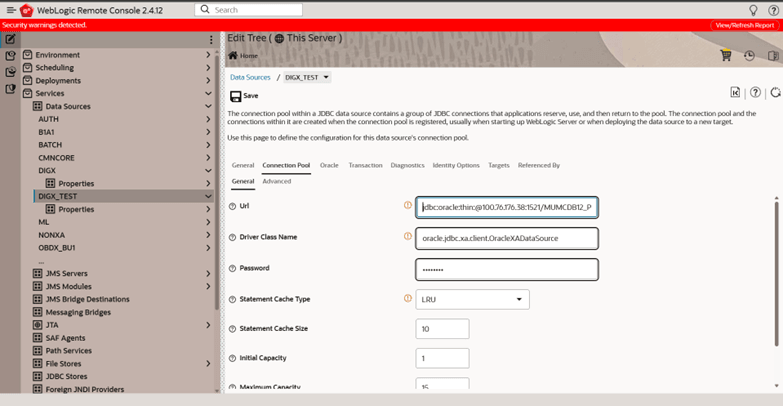Click help icon beside Password label

[x=232, y=269]
